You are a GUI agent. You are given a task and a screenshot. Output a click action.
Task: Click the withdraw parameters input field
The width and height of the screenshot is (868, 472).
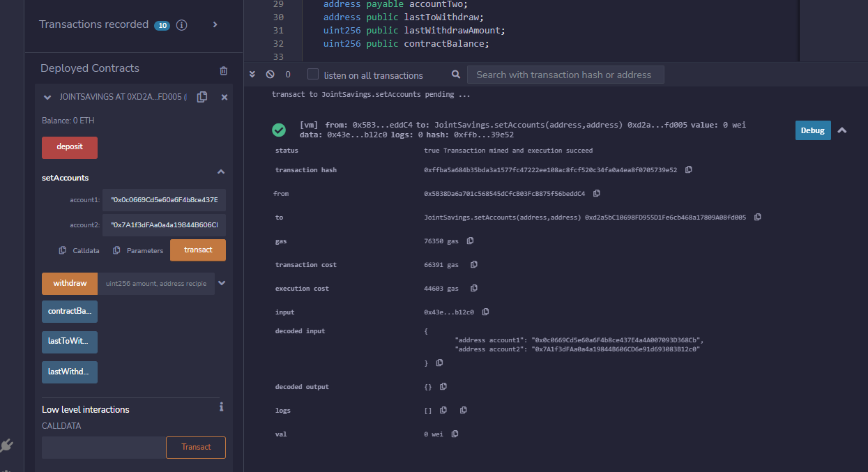click(x=156, y=283)
